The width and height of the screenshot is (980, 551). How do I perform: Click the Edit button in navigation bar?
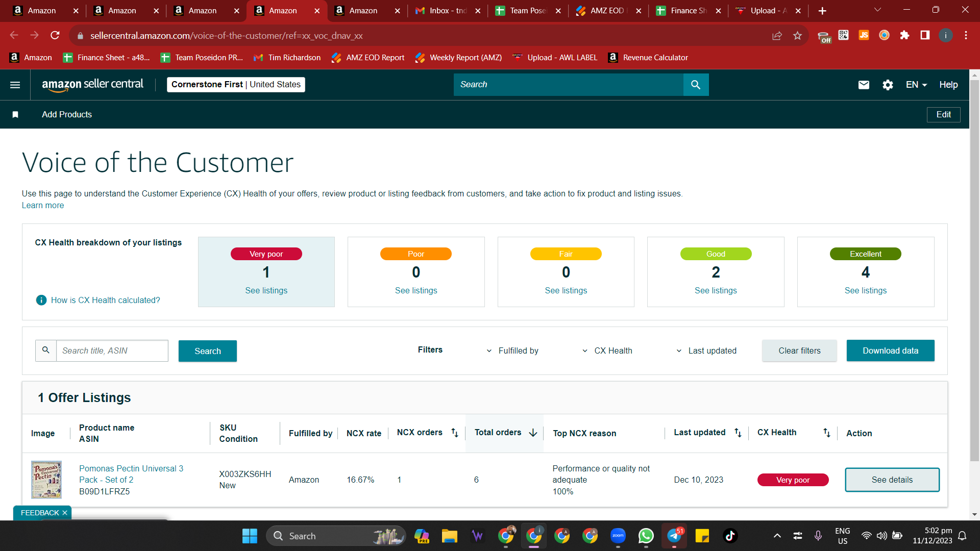(x=943, y=115)
